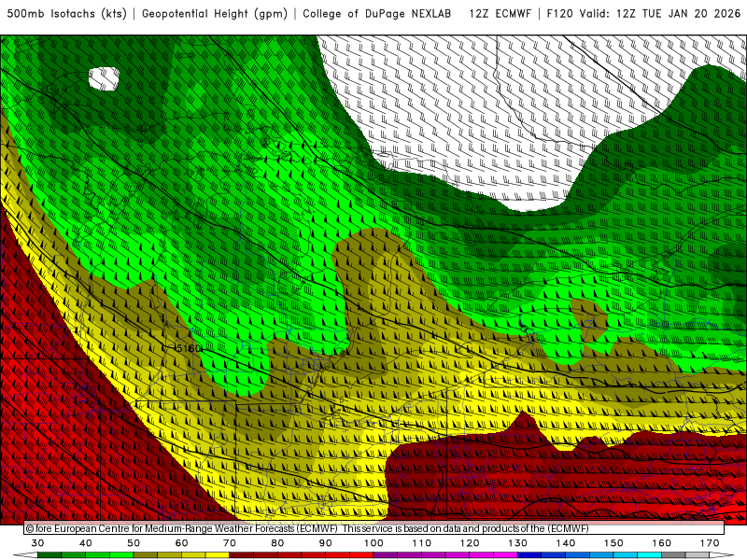Click the '90' legend value
The image size is (747, 560).
tap(326, 543)
